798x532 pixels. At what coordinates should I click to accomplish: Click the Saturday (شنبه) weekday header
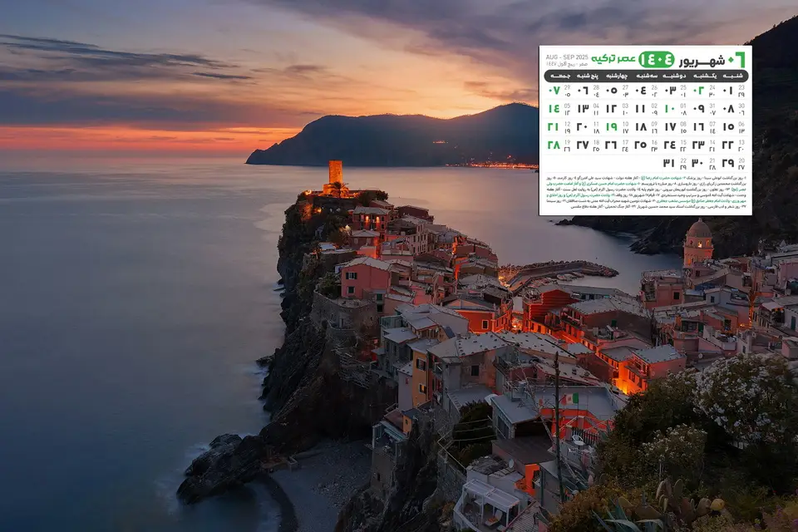point(732,76)
